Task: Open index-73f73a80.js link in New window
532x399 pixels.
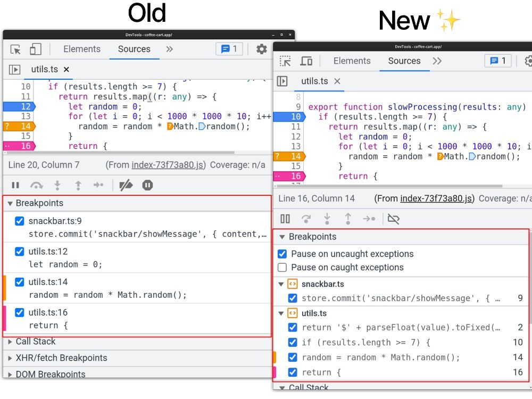Action: point(436,198)
